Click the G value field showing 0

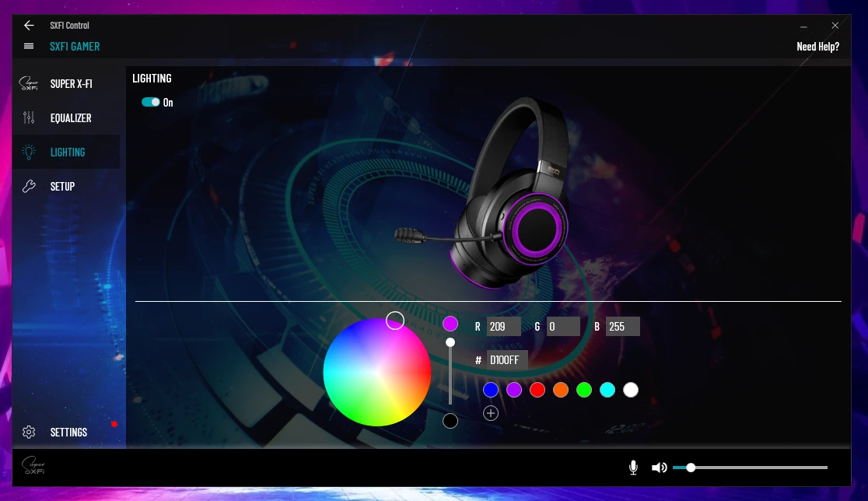pos(563,327)
